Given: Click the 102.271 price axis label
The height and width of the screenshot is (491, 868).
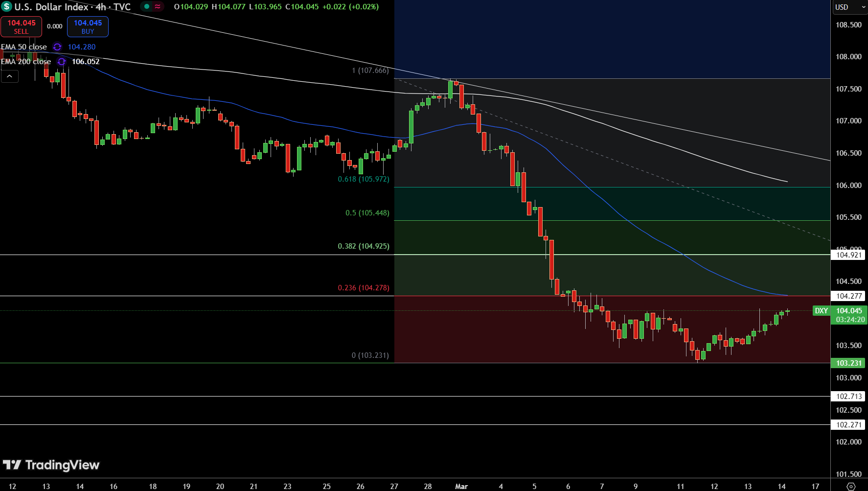Looking at the screenshot, I should pyautogui.click(x=848, y=425).
